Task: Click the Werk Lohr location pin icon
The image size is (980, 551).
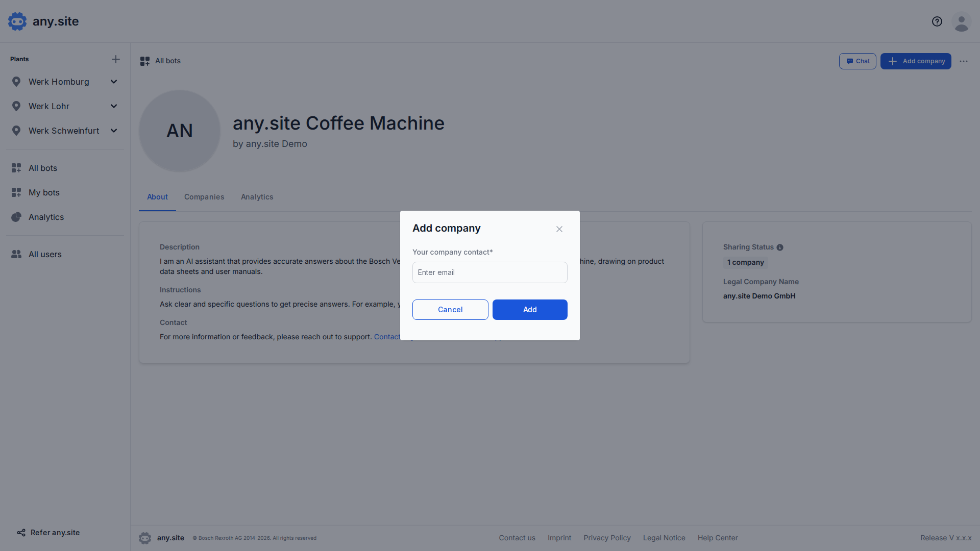Action: coord(16,106)
